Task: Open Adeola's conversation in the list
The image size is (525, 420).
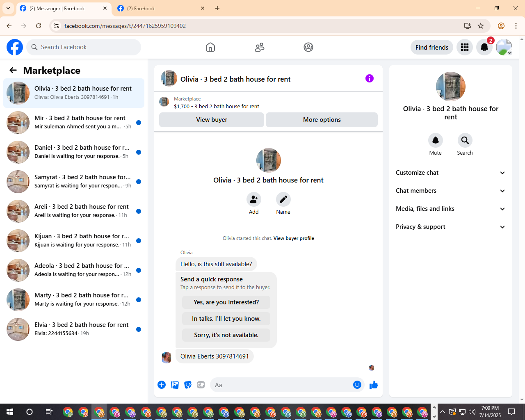Action: [x=74, y=270]
